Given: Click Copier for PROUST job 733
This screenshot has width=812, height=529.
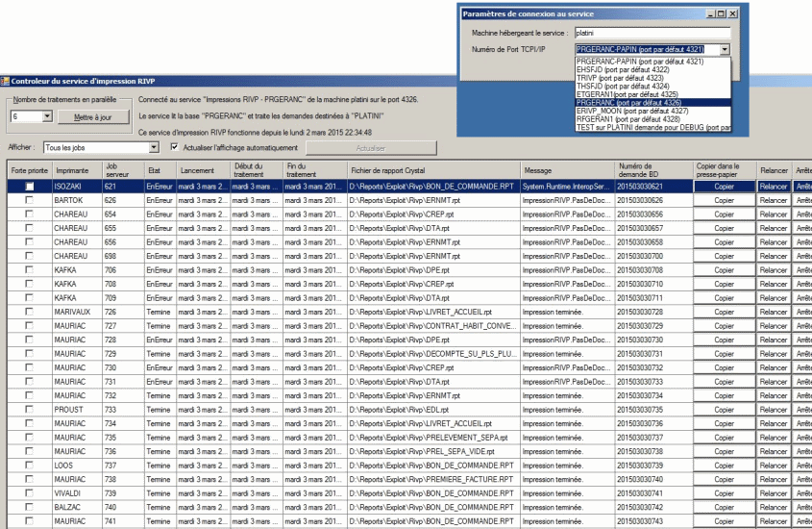Looking at the screenshot, I should tap(724, 410).
